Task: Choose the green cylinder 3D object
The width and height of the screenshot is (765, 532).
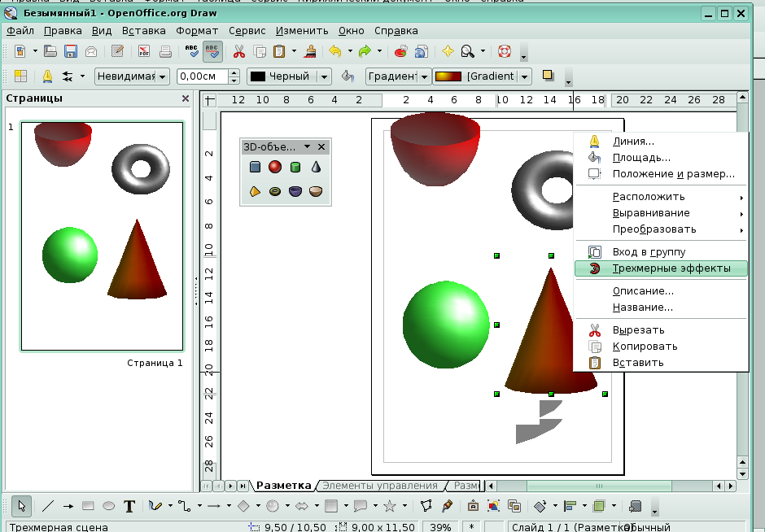Action: [x=295, y=167]
